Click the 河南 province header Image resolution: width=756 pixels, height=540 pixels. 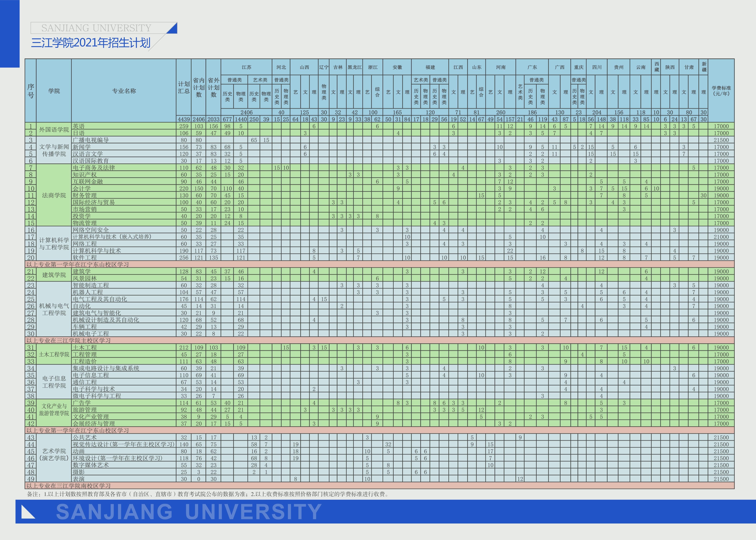pyautogui.click(x=500, y=67)
